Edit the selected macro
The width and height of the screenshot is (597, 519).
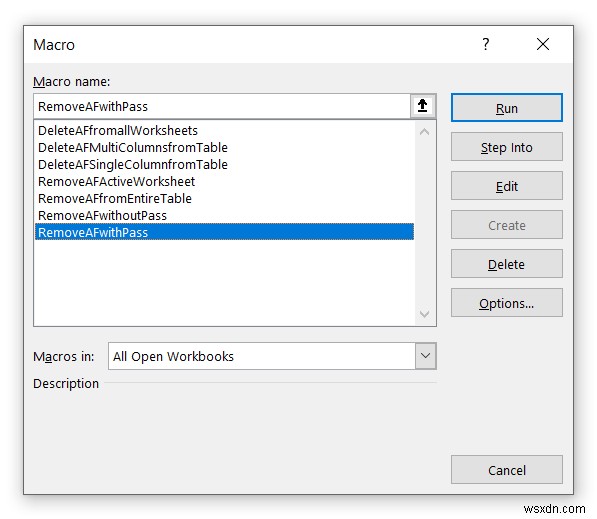(x=507, y=186)
